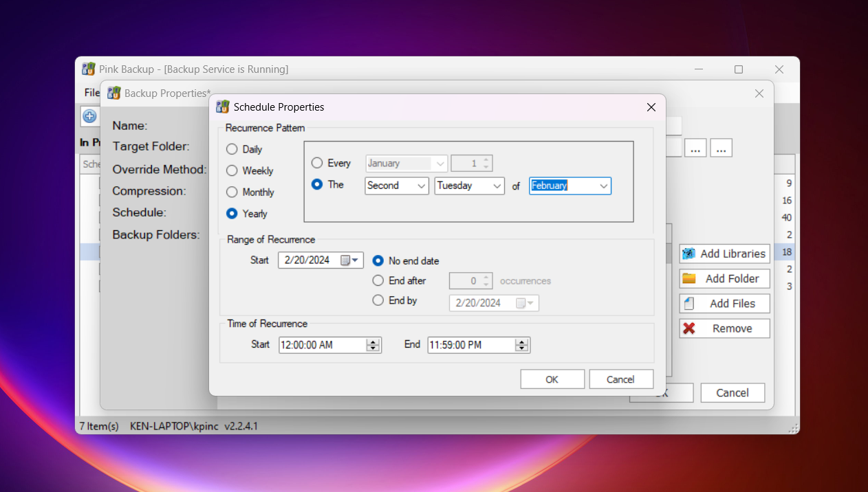The image size is (868, 492).
Task: Click the red X Remove button
Action: point(688,328)
